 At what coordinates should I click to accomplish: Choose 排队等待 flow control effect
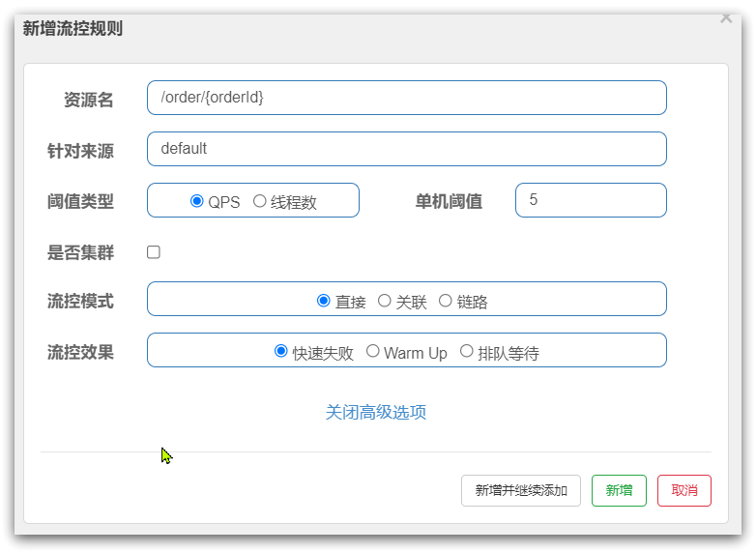pos(466,351)
